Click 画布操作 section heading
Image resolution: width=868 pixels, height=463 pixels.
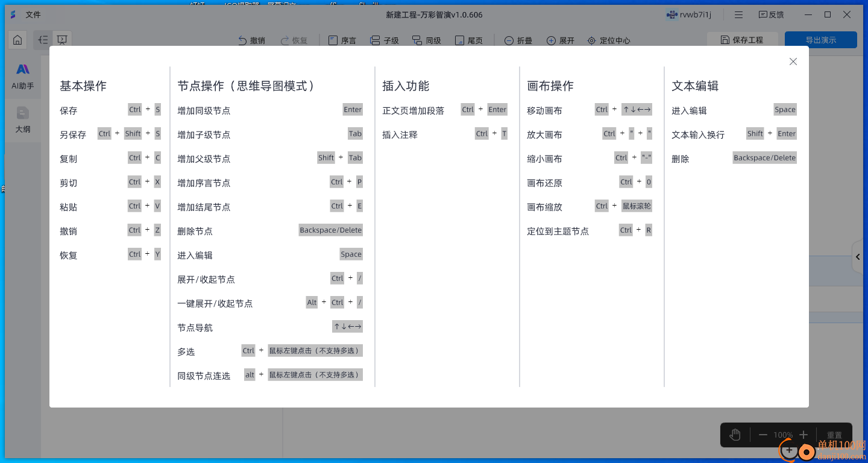(550, 86)
